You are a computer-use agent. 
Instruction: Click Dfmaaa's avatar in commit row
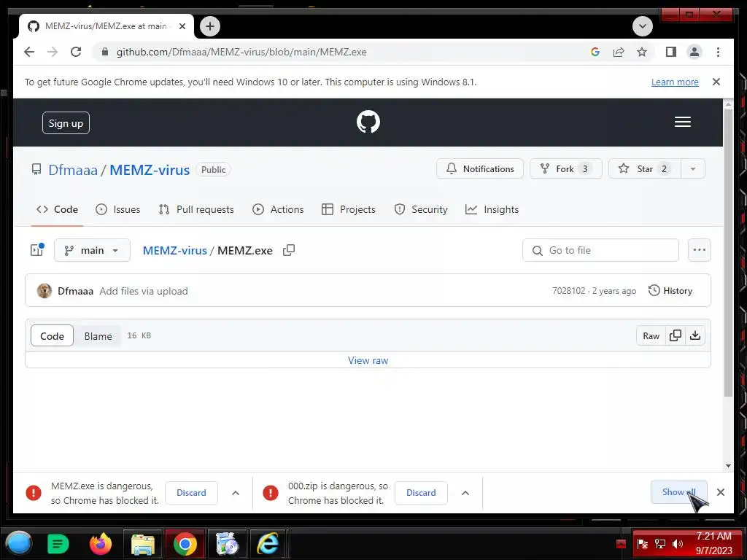44,290
